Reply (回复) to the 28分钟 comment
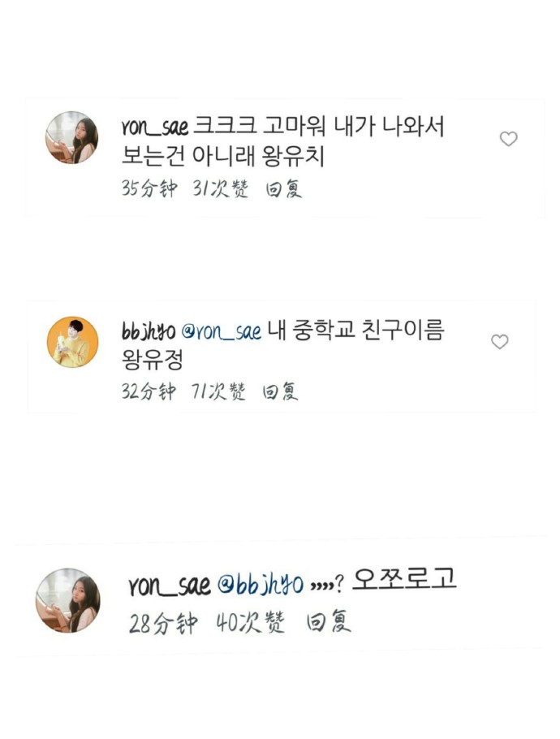 [328, 621]
